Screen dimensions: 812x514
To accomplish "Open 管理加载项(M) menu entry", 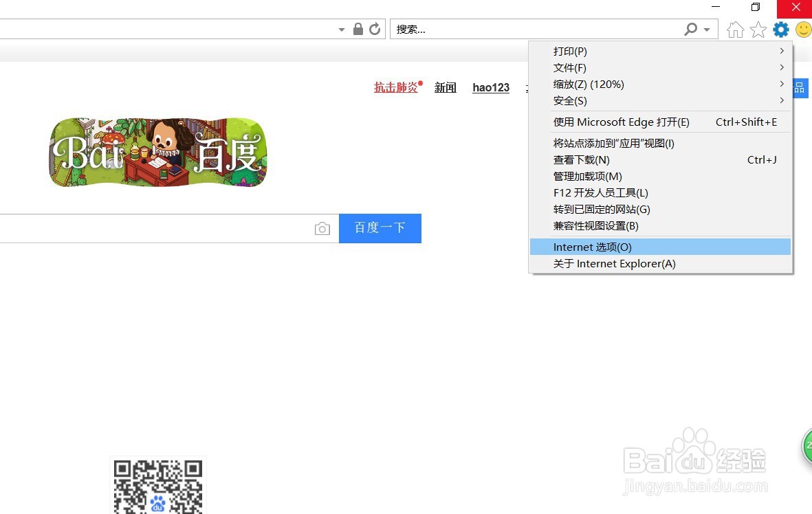I will coord(660,177).
